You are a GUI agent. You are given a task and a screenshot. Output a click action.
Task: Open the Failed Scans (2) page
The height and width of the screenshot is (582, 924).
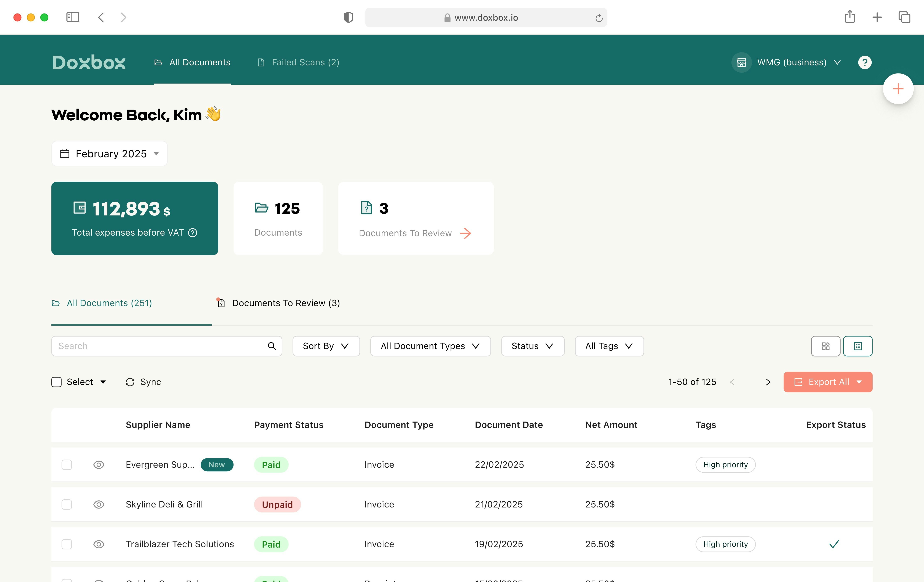298,62
